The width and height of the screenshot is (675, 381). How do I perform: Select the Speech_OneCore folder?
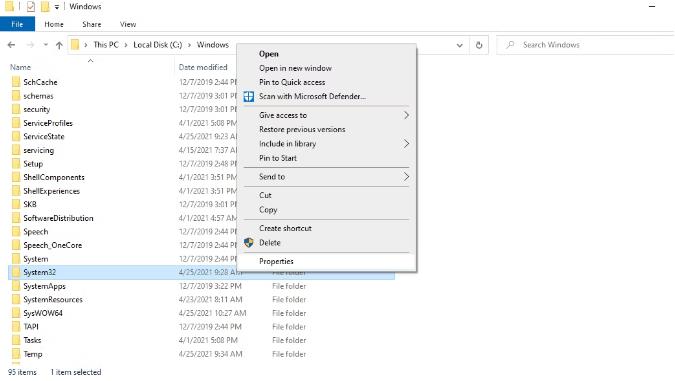coord(53,245)
